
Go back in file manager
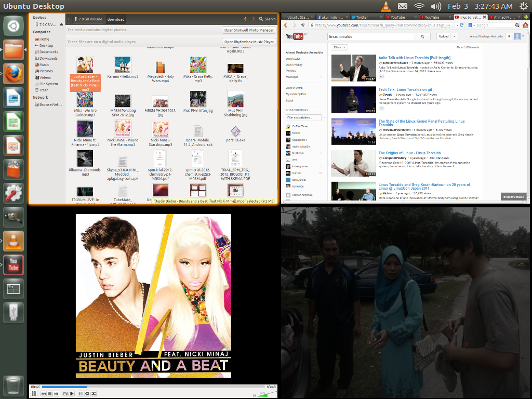(x=245, y=19)
